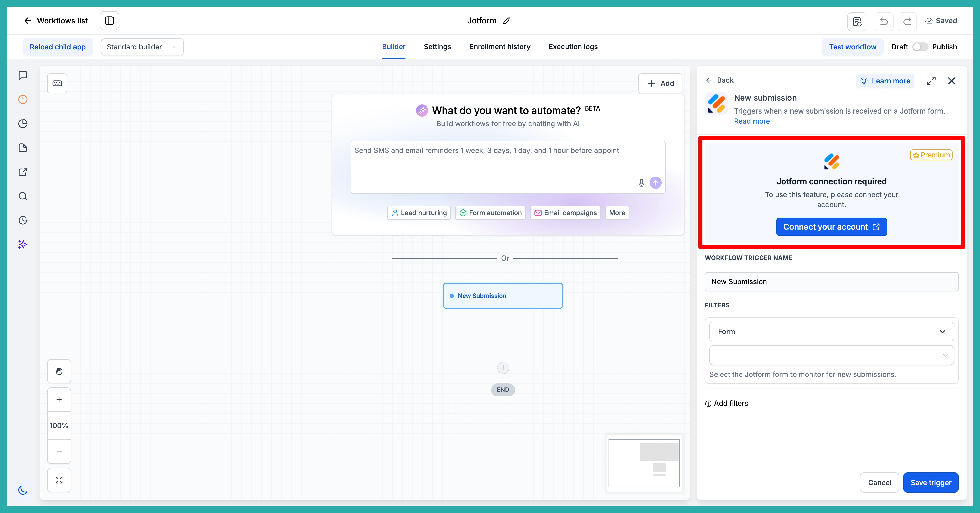The image size is (980, 513).
Task: Open the empty form selection dropdown
Action: point(831,355)
